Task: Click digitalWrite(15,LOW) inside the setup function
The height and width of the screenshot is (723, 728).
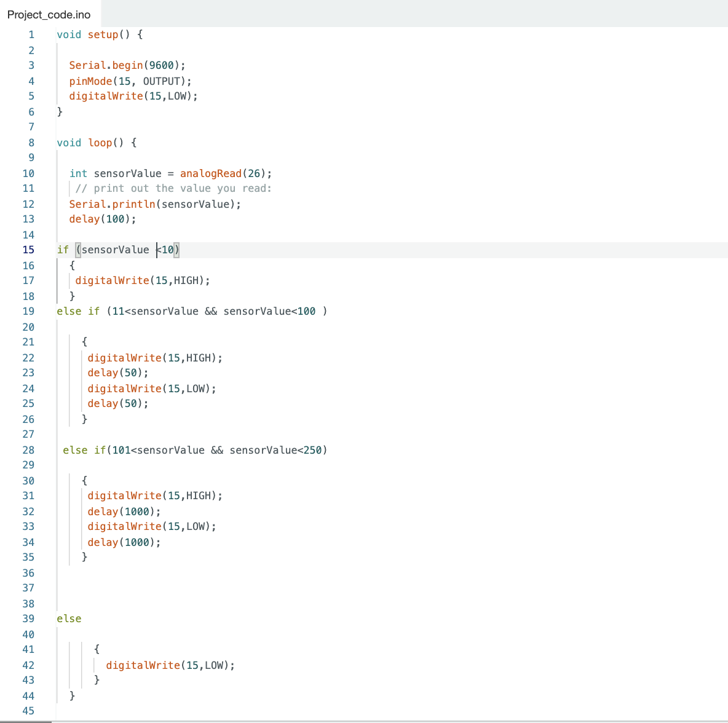Action: click(x=133, y=96)
